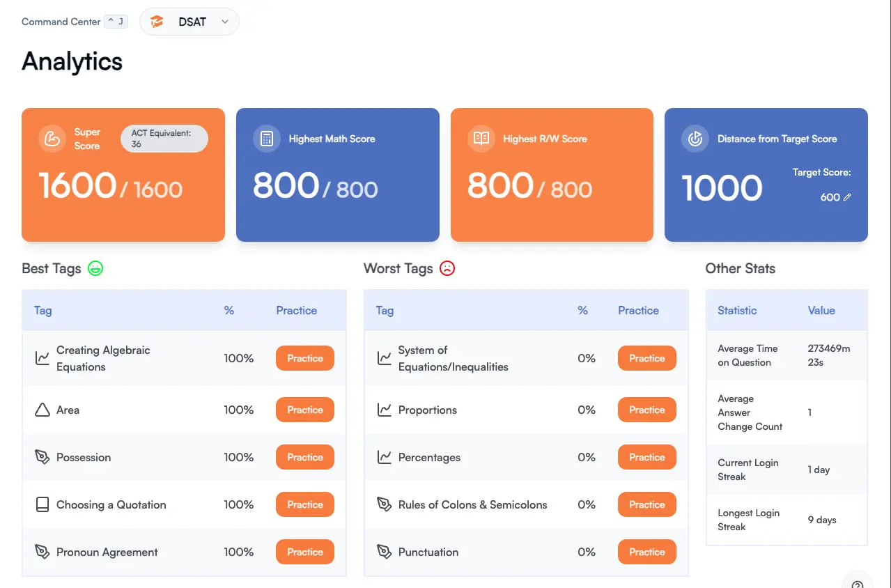Practice System of Equations/Inequalities
This screenshot has height=588, width=891.
click(646, 358)
